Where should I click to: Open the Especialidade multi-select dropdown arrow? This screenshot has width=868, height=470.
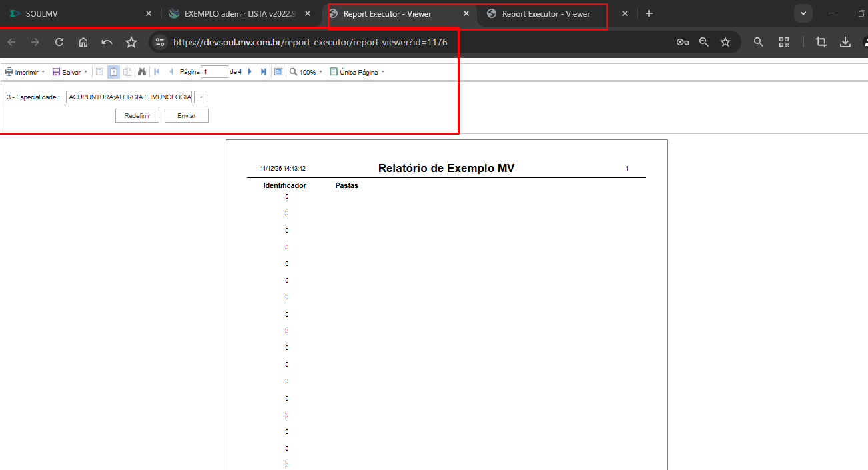coord(201,97)
